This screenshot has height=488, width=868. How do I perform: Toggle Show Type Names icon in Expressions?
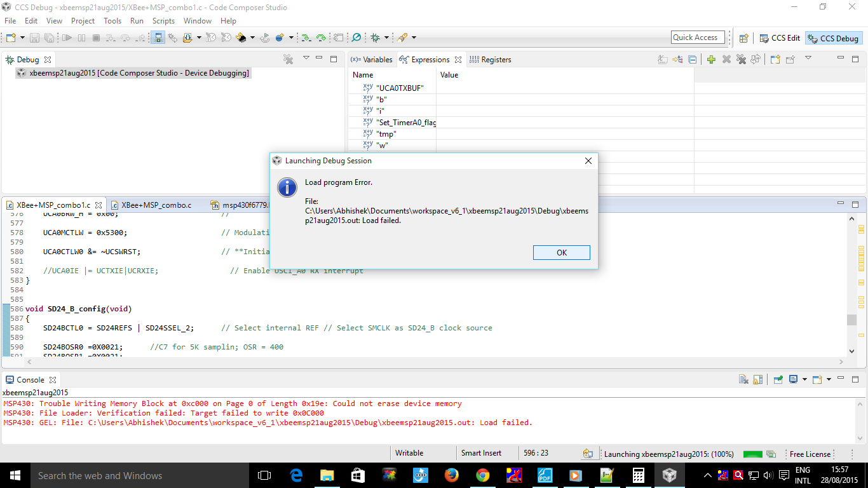(663, 60)
